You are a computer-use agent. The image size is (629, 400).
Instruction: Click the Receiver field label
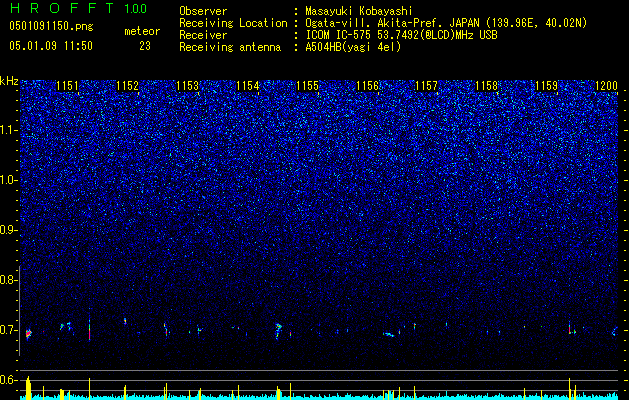[x=203, y=35]
